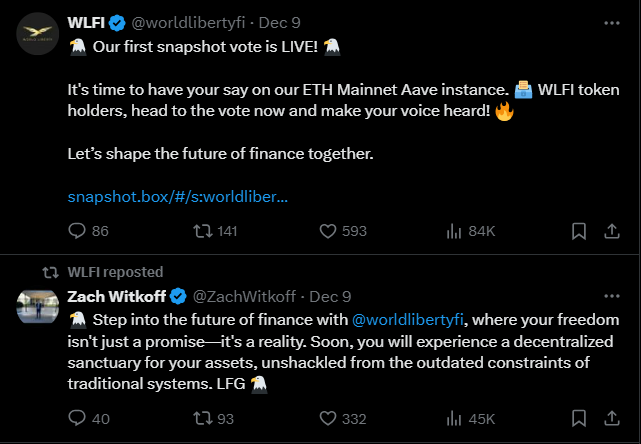Reply to Zach Witkoff's post
This screenshot has height=444, width=641.
pos(78,418)
